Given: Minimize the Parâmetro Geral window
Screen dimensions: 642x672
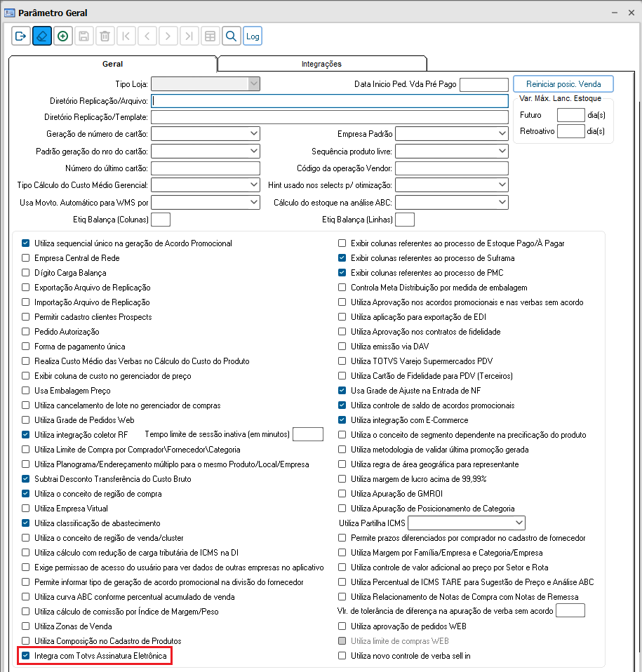Looking at the screenshot, I should tap(614, 13).
